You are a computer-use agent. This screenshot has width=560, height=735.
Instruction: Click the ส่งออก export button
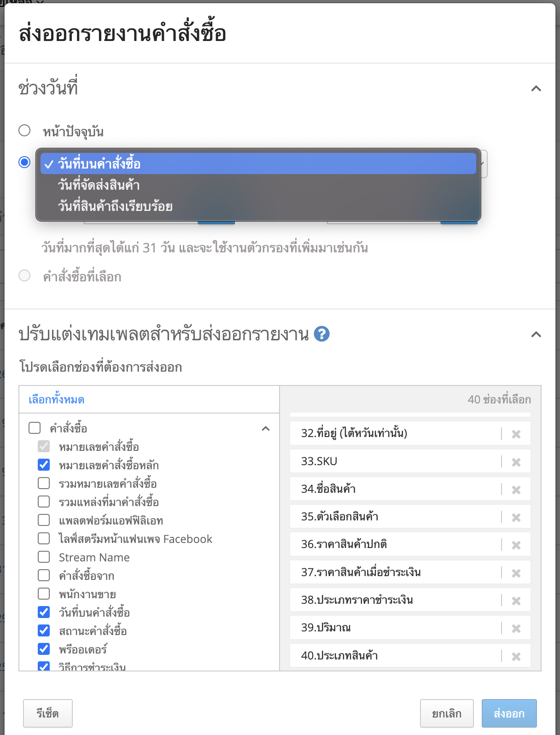coord(509,713)
